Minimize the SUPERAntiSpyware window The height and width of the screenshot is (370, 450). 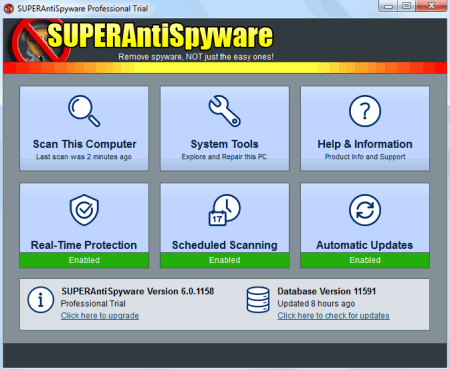click(388, 6)
